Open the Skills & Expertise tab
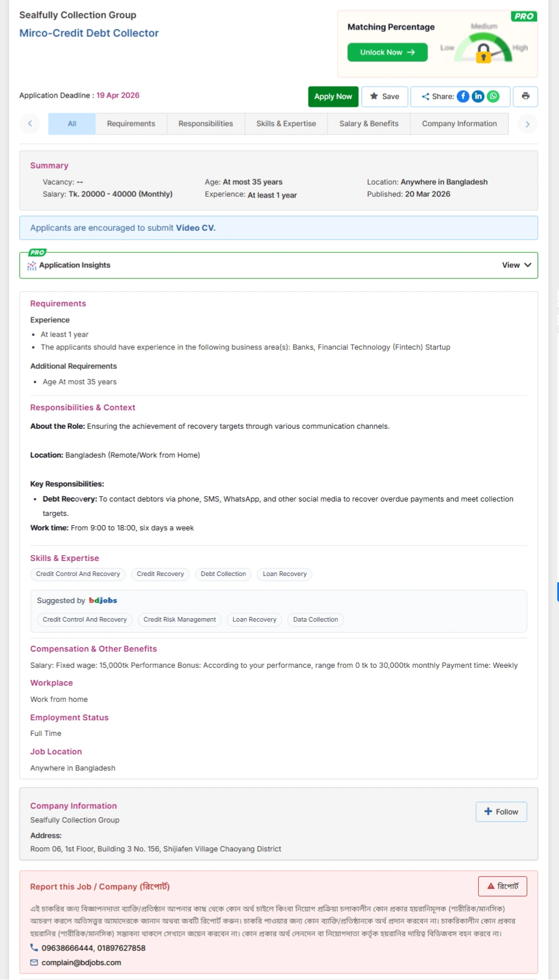The width and height of the screenshot is (559, 980). click(x=286, y=124)
